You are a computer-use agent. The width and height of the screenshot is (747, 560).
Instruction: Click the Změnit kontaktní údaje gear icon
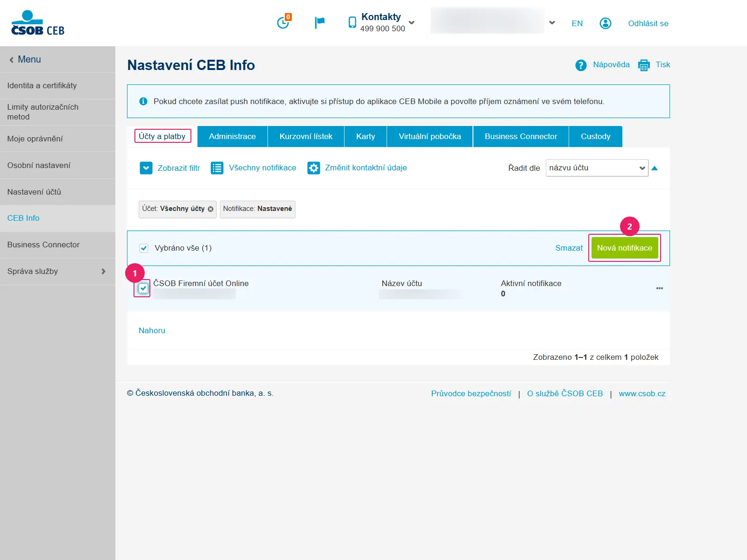[314, 168]
